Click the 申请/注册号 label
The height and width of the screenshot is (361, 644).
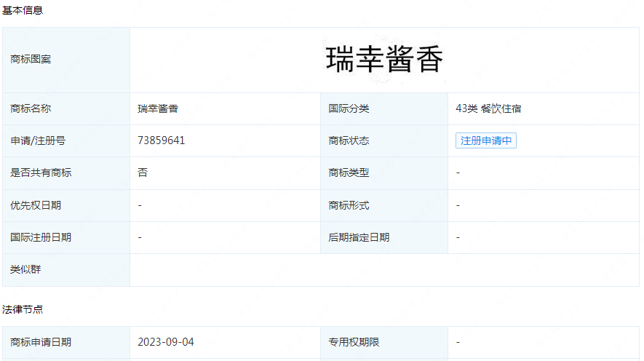38,141
